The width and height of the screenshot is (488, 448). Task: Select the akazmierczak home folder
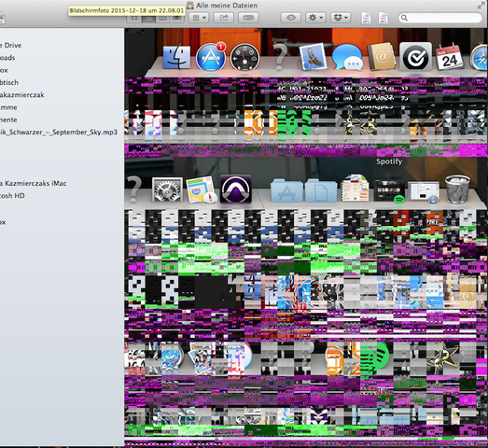22,95
